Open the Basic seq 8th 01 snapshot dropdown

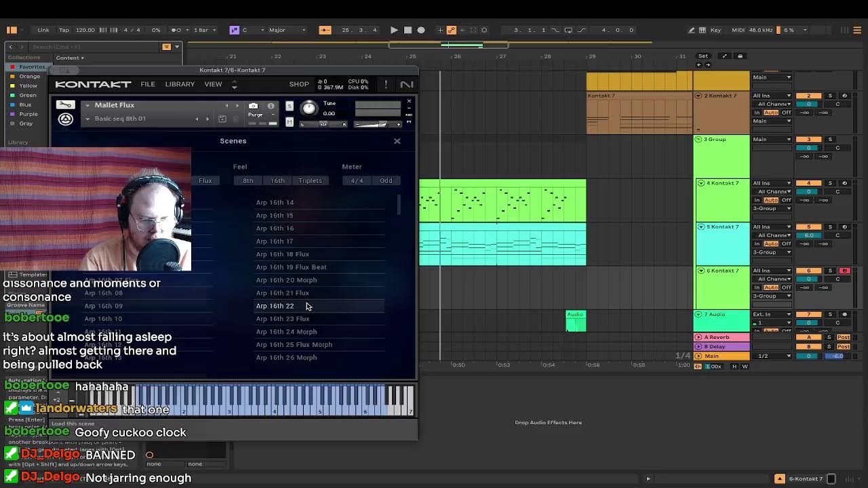87,119
